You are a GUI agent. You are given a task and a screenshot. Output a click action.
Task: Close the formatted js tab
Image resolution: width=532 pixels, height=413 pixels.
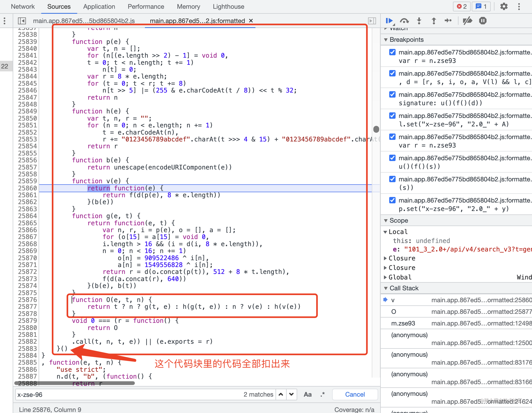(x=251, y=21)
